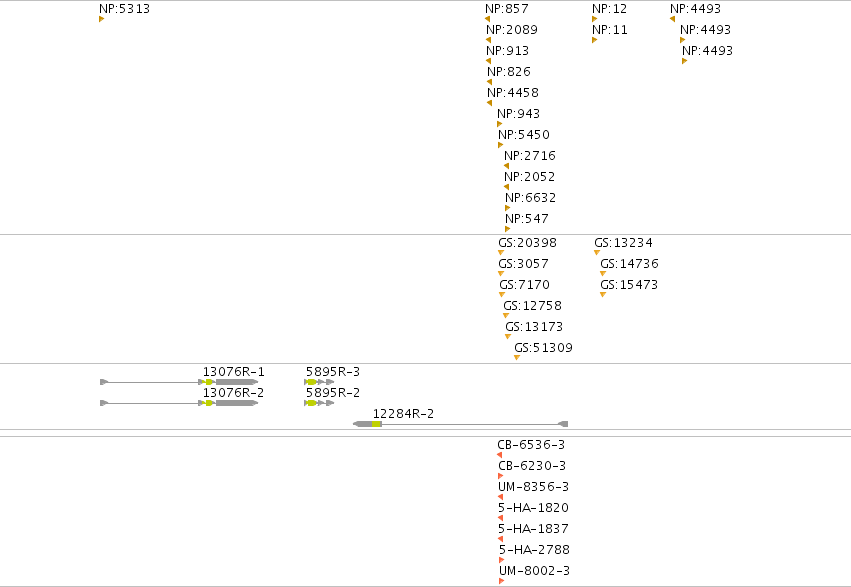Click the UM-8356-3 red arrow marker
The height and width of the screenshot is (587, 851).
pos(500,497)
